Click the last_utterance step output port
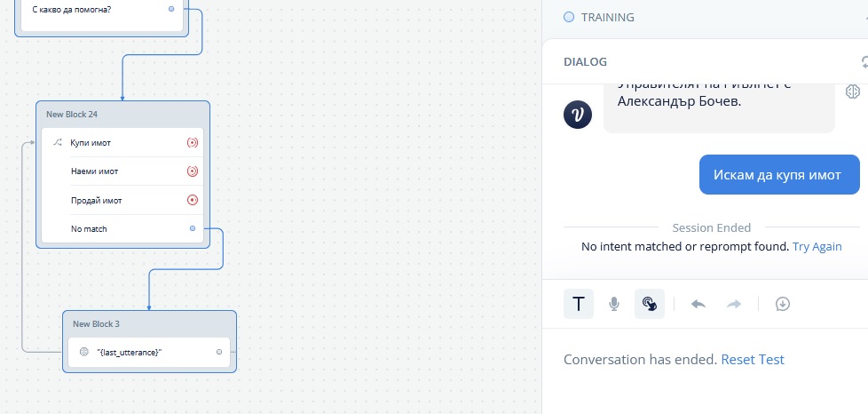The height and width of the screenshot is (414, 868). coord(219,352)
